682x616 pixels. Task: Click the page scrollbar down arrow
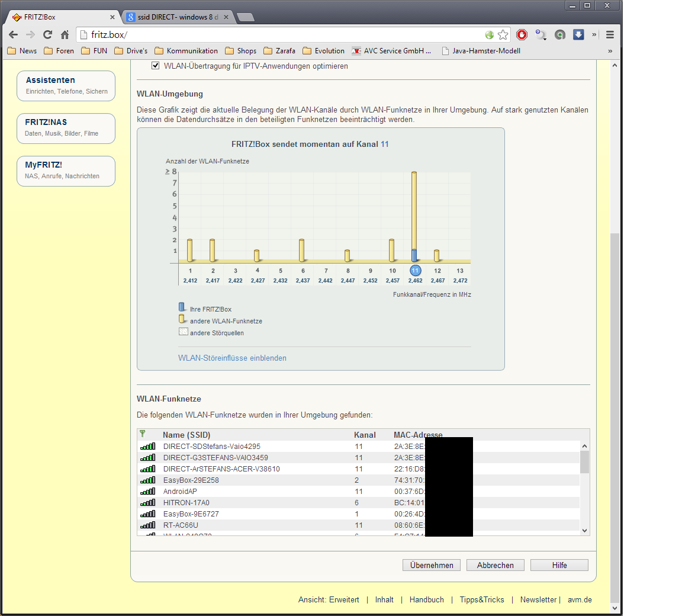(x=615, y=608)
